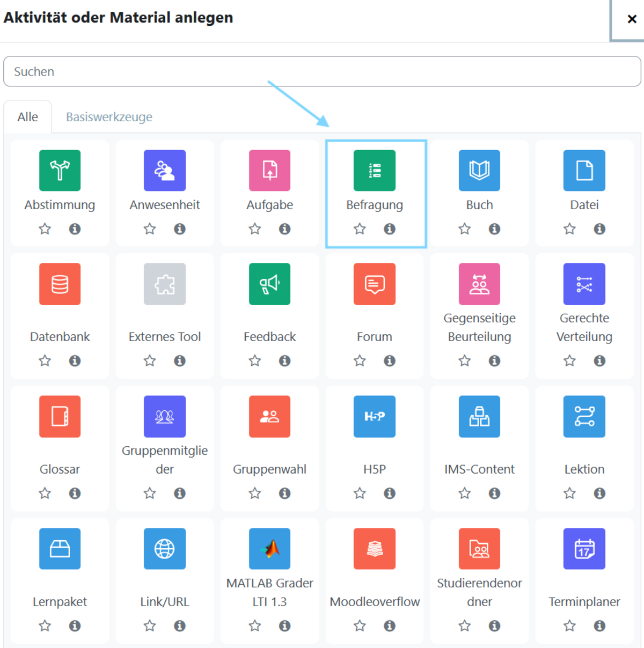Mark Feedback as favorite with star
The height and width of the screenshot is (648, 644).
(255, 361)
